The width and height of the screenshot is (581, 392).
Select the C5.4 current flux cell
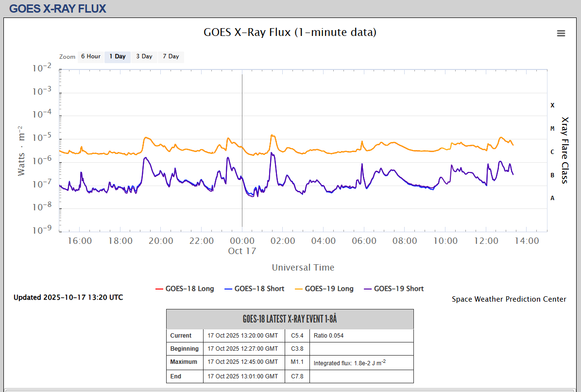tap(297, 336)
